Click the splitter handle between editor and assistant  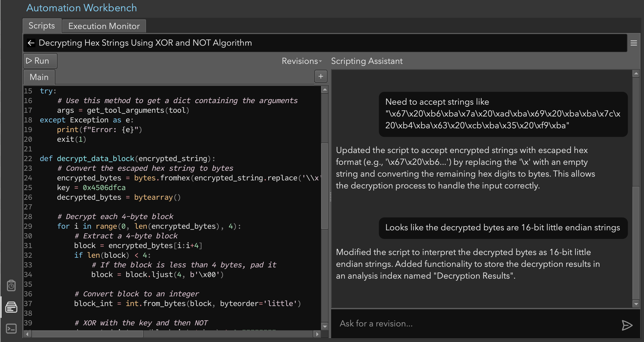(x=330, y=197)
